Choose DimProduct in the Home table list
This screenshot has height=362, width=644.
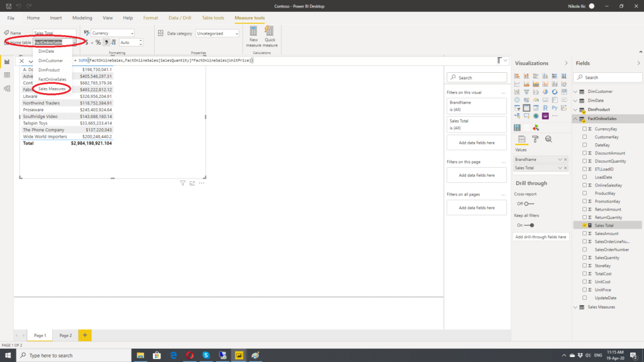49,70
